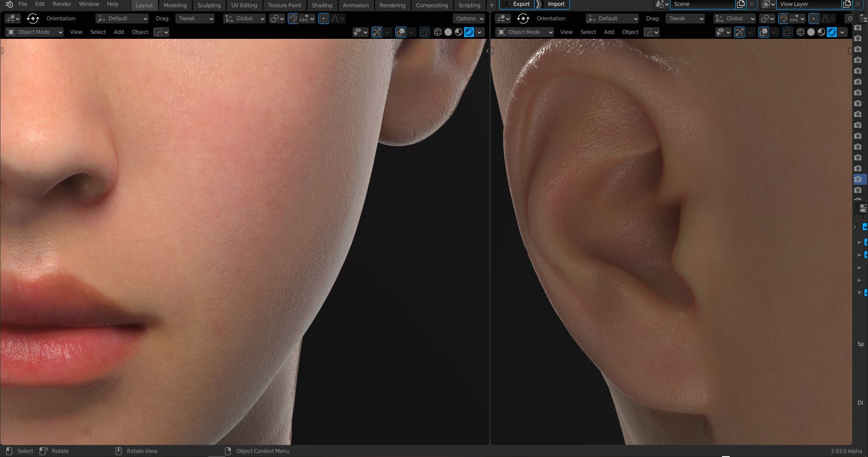Open the left Object Mode dropdown

pos(34,32)
